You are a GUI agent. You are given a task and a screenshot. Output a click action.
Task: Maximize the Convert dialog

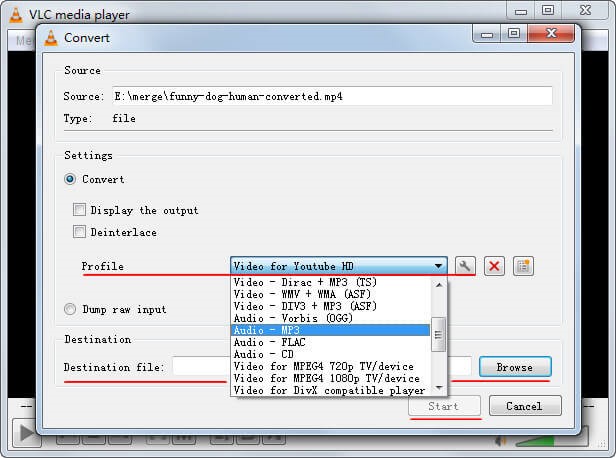(514, 34)
